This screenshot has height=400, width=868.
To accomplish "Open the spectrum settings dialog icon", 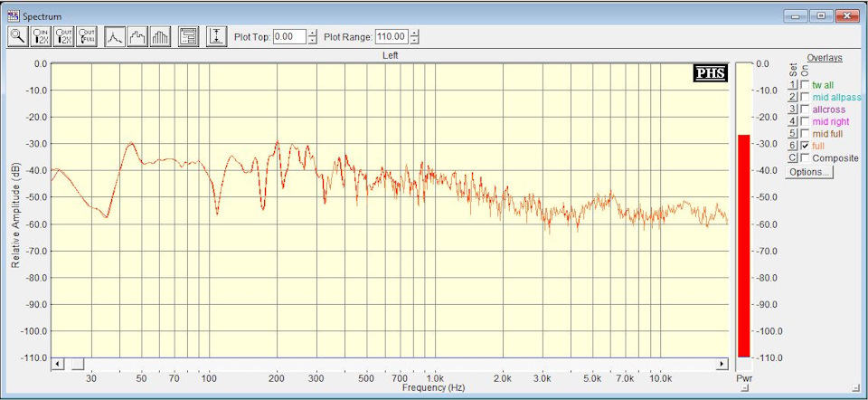I will 189,36.
